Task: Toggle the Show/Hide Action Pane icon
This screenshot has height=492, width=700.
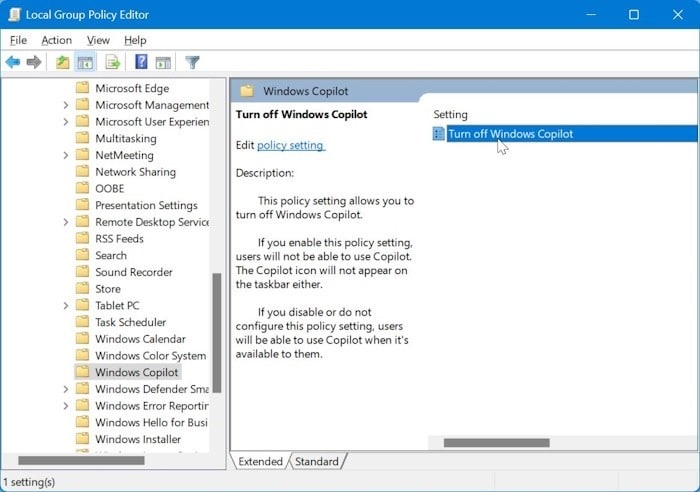Action: [x=163, y=63]
